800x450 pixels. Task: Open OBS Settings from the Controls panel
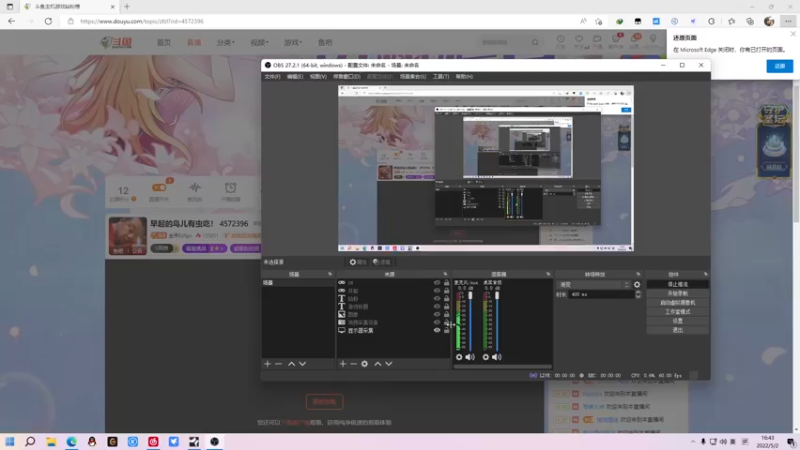coord(678,321)
